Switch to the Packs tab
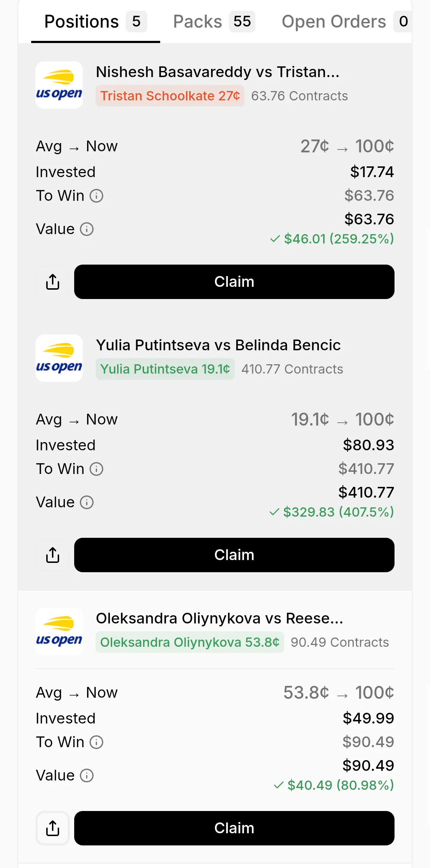The width and height of the screenshot is (430, 868). coord(214,22)
